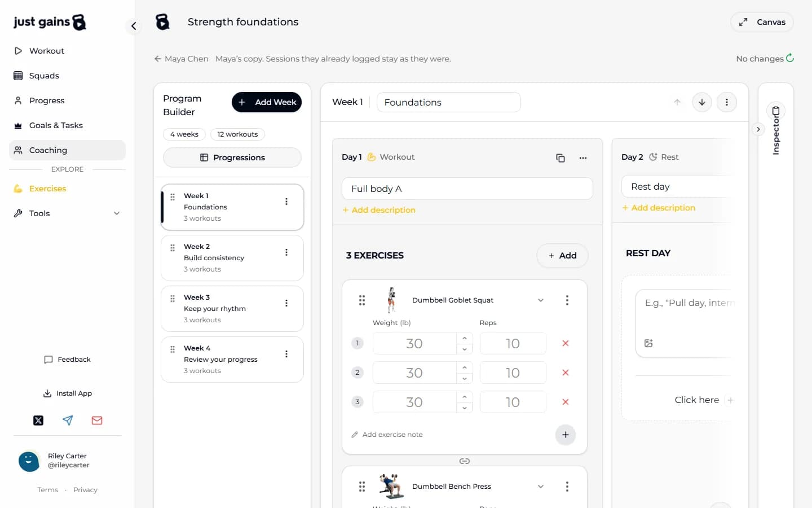
Task: Open Week 1 header kebab menu
Action: coord(727,102)
